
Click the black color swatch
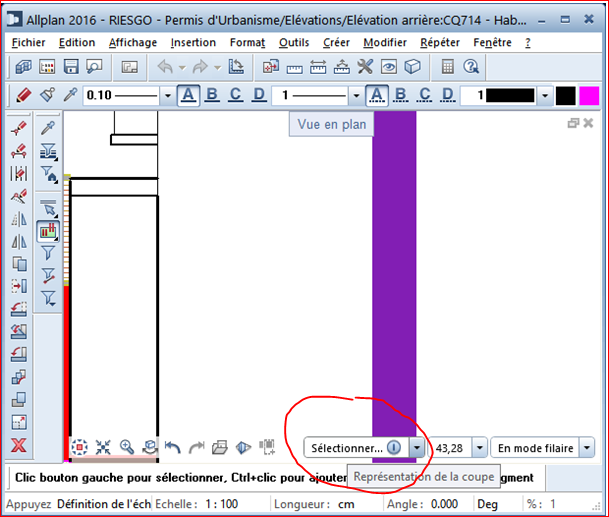pos(566,96)
